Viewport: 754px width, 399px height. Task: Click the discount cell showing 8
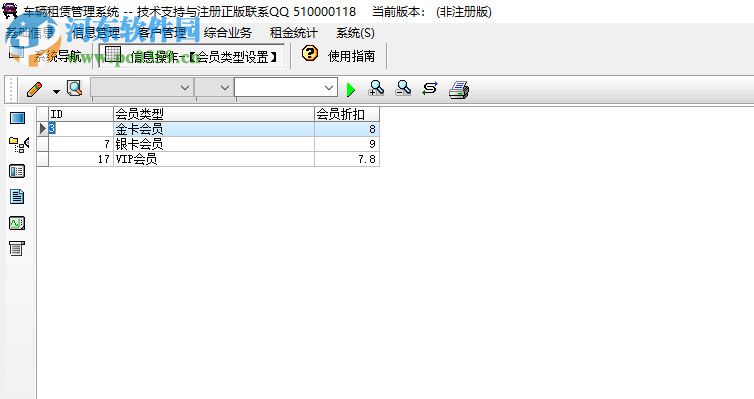coord(347,129)
